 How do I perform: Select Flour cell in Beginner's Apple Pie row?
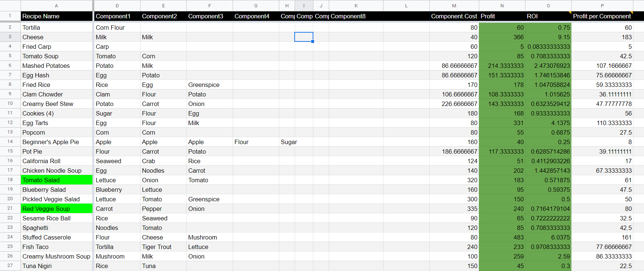tap(256, 142)
